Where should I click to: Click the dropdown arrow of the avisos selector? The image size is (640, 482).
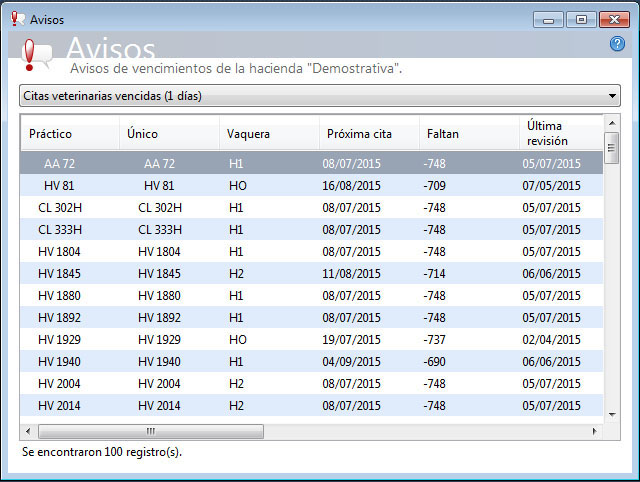click(612, 96)
